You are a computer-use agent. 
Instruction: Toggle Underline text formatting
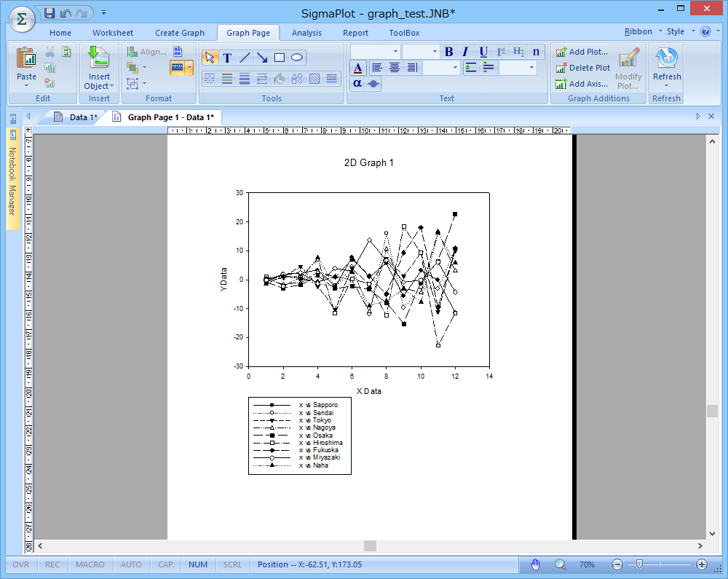(x=483, y=52)
